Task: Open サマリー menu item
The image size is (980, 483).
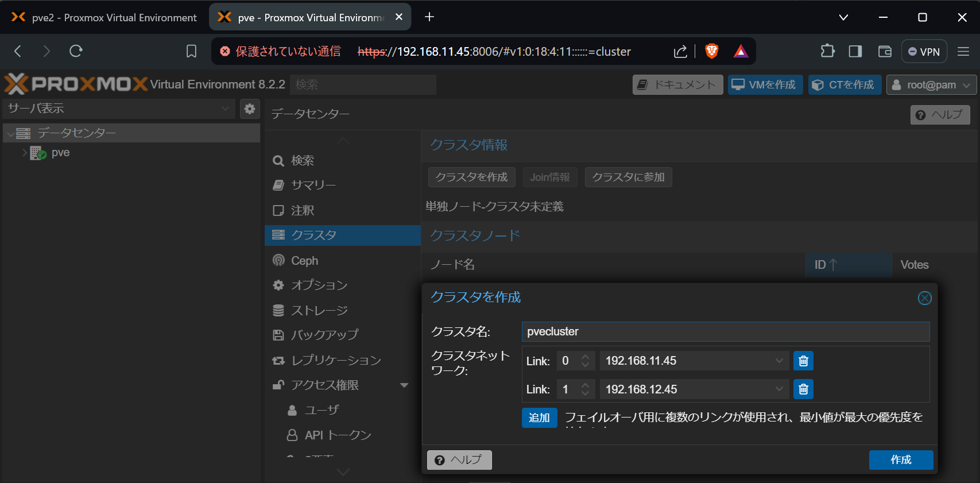Action: (x=343, y=186)
